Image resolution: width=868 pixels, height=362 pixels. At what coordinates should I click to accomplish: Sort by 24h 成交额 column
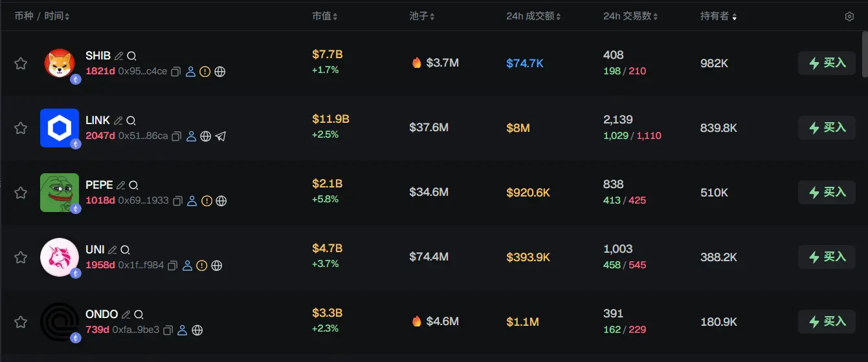pos(533,16)
